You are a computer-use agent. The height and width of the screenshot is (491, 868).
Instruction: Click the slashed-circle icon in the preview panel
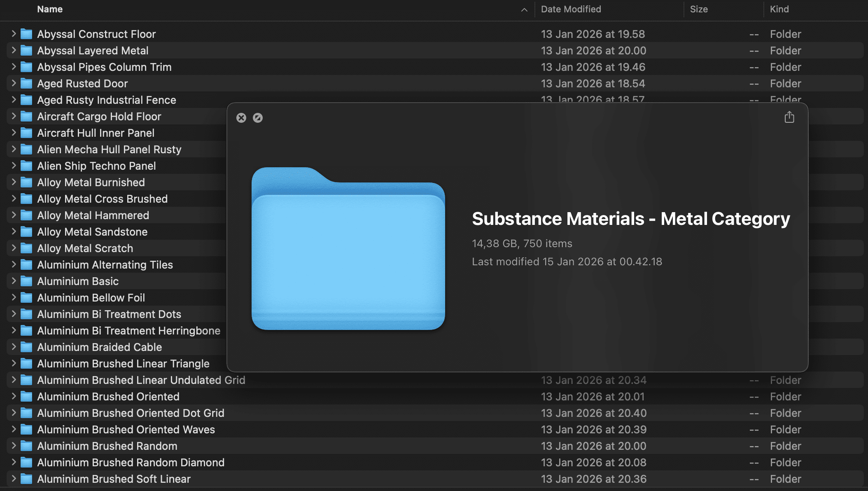259,117
